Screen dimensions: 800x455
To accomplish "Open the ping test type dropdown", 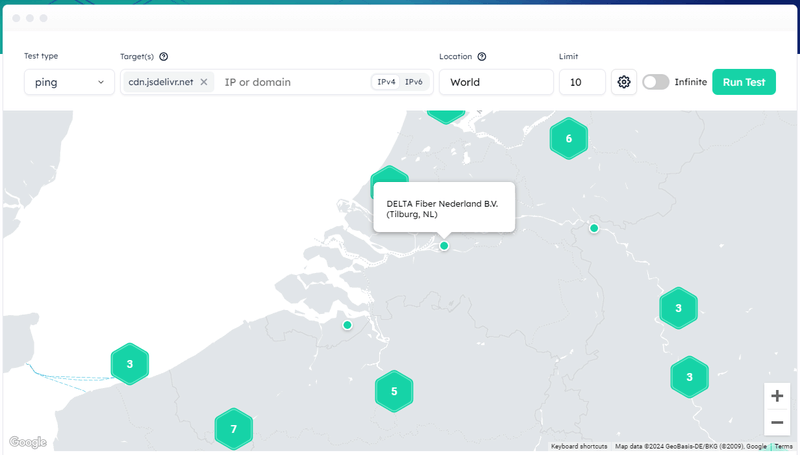I will pyautogui.click(x=69, y=82).
